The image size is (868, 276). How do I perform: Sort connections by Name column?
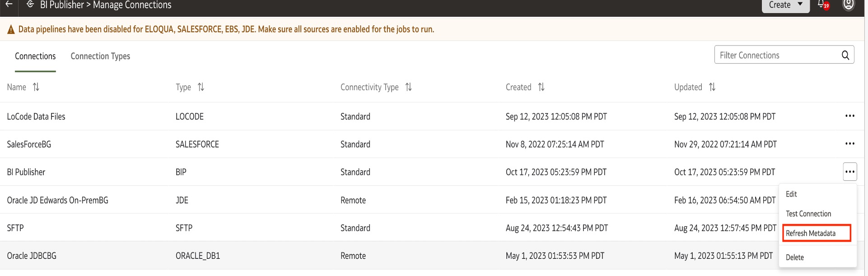pos(36,87)
